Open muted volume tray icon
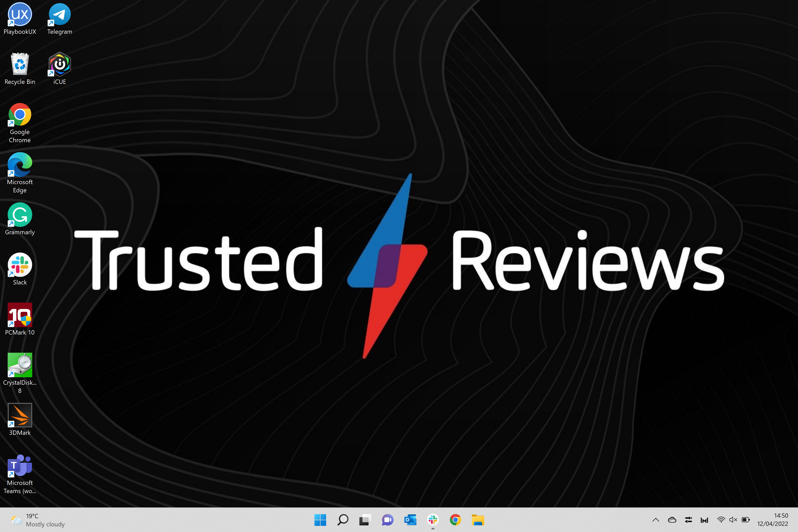Screen dimensions: 798x532 (x=733, y=520)
